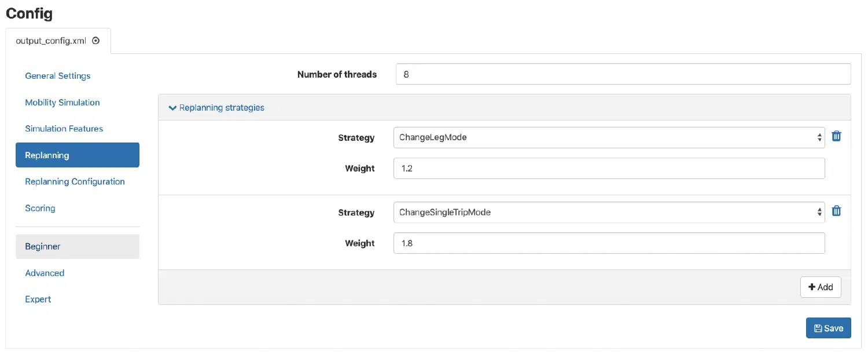Open the Scoring section

coord(40,208)
